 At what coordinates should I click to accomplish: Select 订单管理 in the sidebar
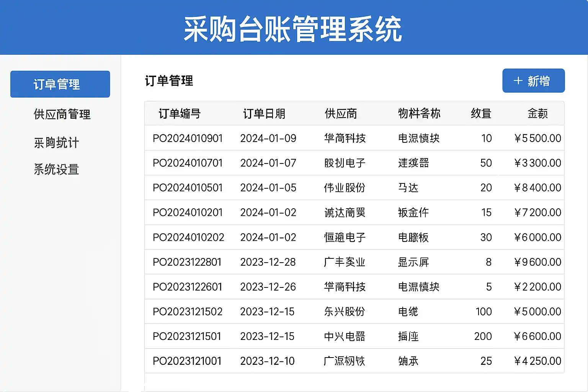[60, 84]
